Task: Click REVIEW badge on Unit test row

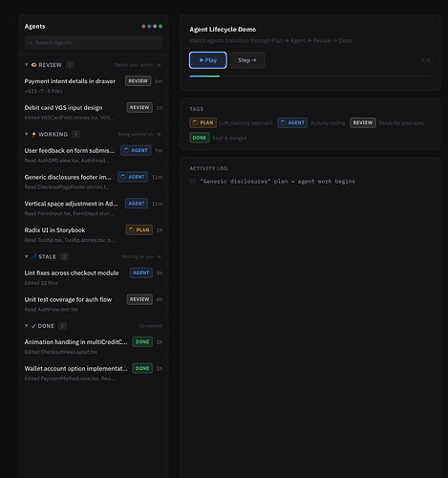Action: (x=139, y=299)
